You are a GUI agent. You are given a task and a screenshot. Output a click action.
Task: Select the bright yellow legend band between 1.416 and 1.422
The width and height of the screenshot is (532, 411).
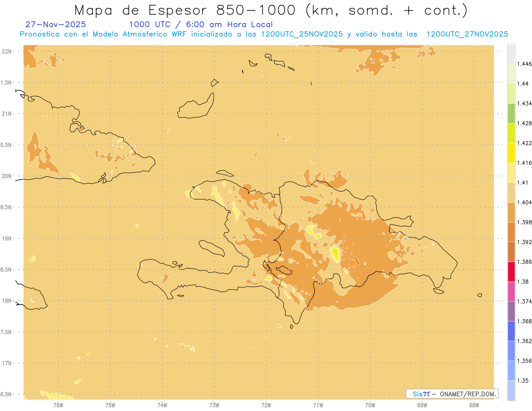point(511,153)
